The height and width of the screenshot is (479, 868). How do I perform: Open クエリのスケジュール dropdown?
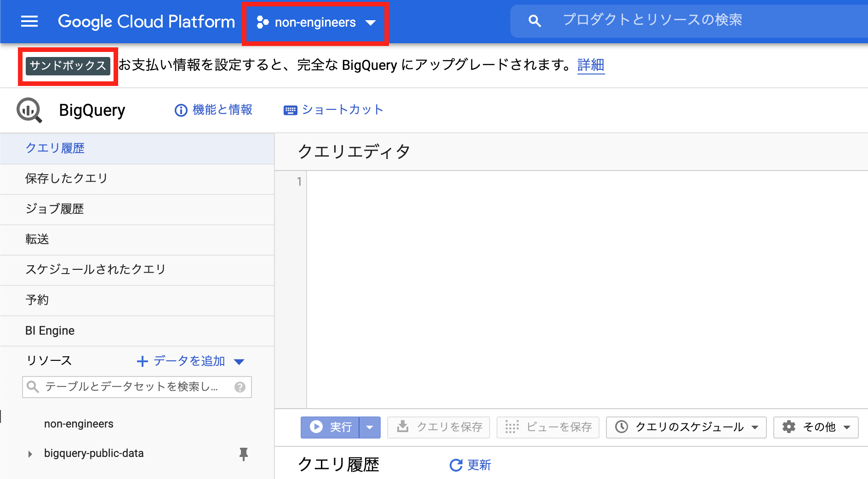coord(686,427)
